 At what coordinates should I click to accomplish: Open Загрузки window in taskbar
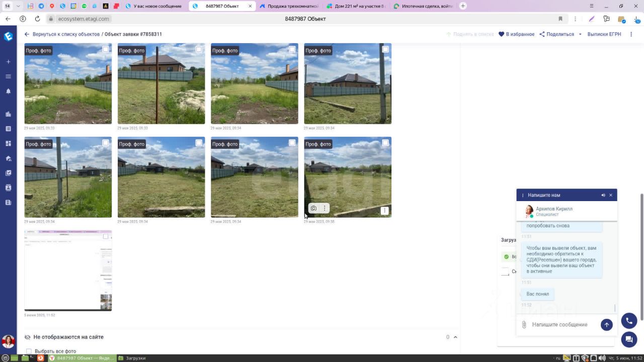(132, 358)
